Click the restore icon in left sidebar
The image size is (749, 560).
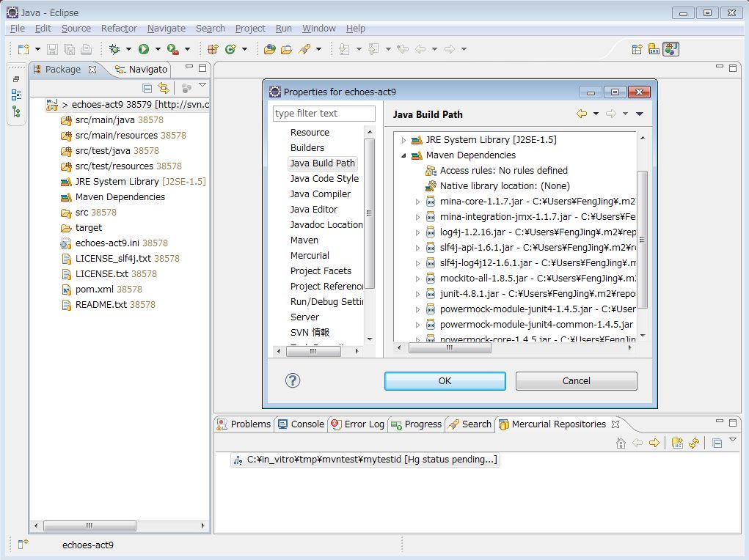[16, 79]
